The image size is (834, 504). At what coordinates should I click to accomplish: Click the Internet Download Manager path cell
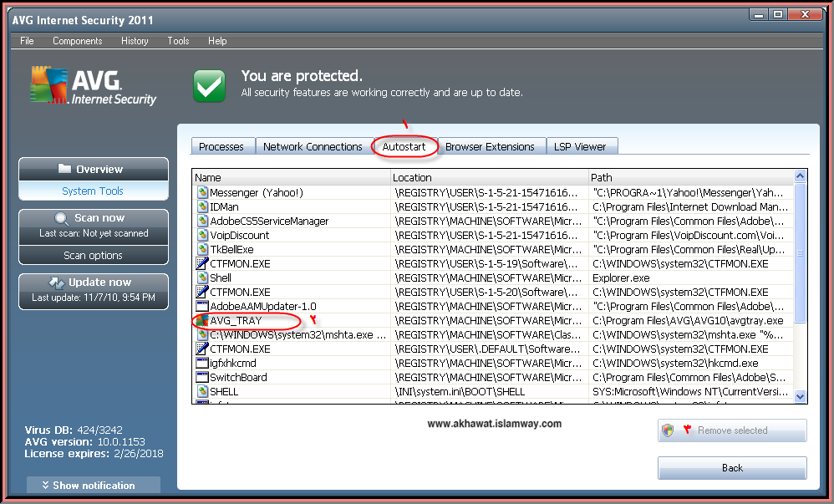[690, 206]
